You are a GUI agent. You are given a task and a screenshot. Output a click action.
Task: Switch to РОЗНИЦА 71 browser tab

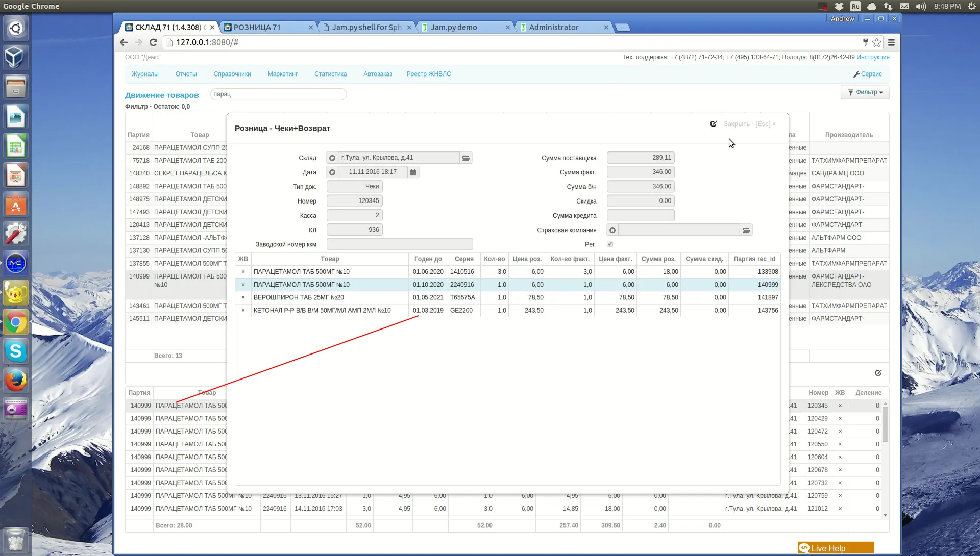click(257, 27)
